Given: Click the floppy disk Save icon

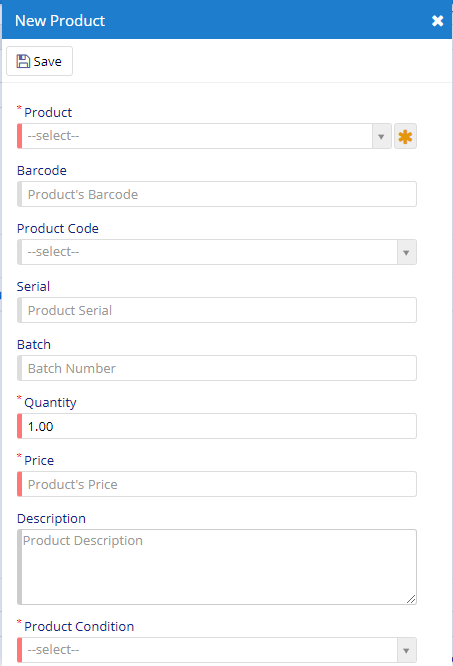Looking at the screenshot, I should pyautogui.click(x=23, y=61).
